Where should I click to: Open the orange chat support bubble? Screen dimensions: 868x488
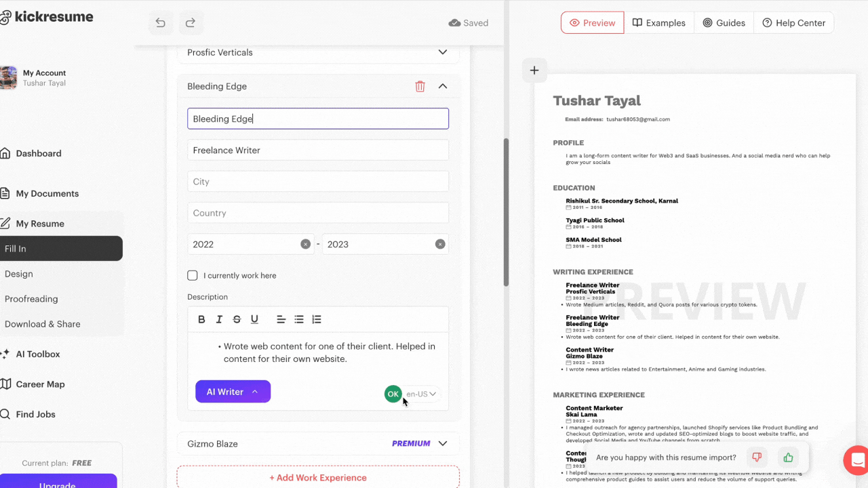click(856, 460)
